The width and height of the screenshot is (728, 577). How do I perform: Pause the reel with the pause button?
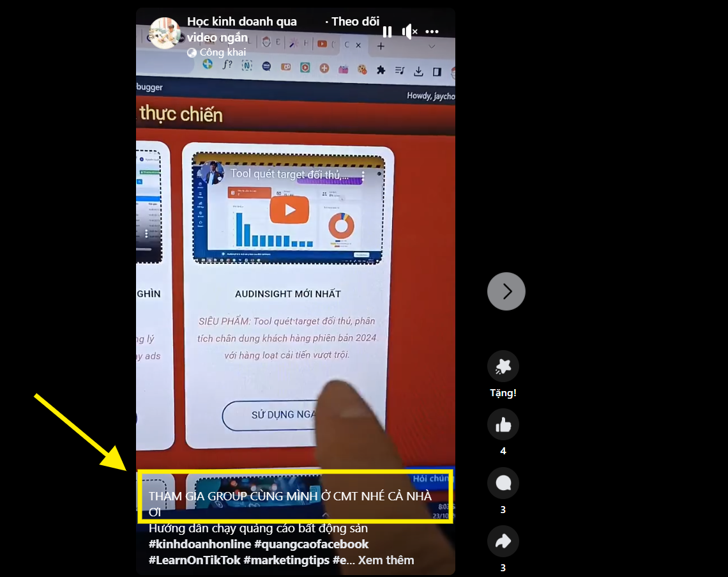point(387,31)
